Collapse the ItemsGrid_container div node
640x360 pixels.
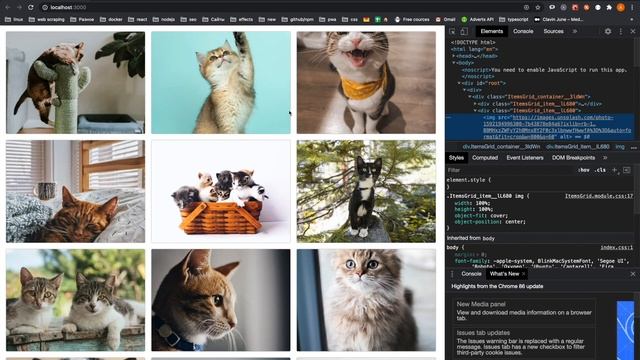470,97
